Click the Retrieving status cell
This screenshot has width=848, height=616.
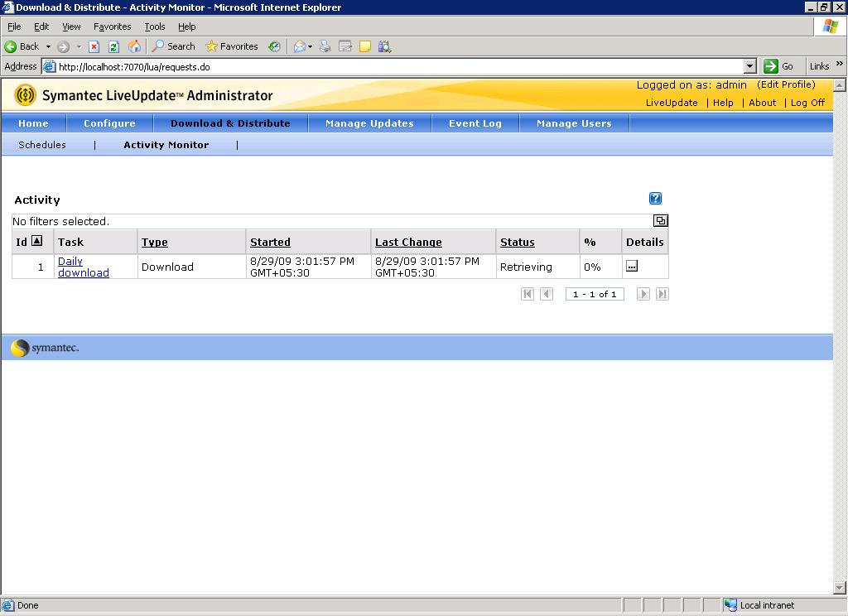pos(537,267)
